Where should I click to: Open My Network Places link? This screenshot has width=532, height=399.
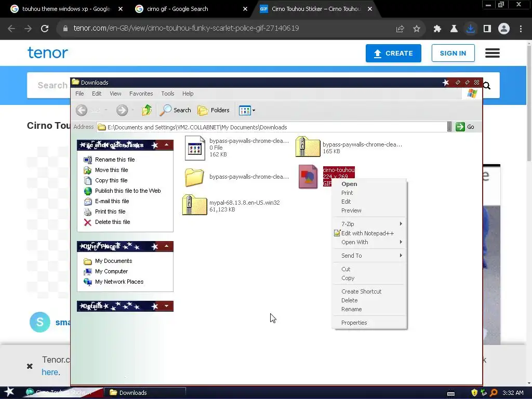pyautogui.click(x=119, y=282)
